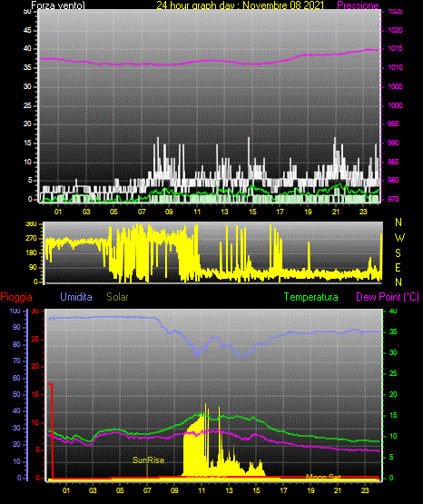423x504 pixels.
Task: Click the bottom 'N' compass label
Action: [398, 282]
